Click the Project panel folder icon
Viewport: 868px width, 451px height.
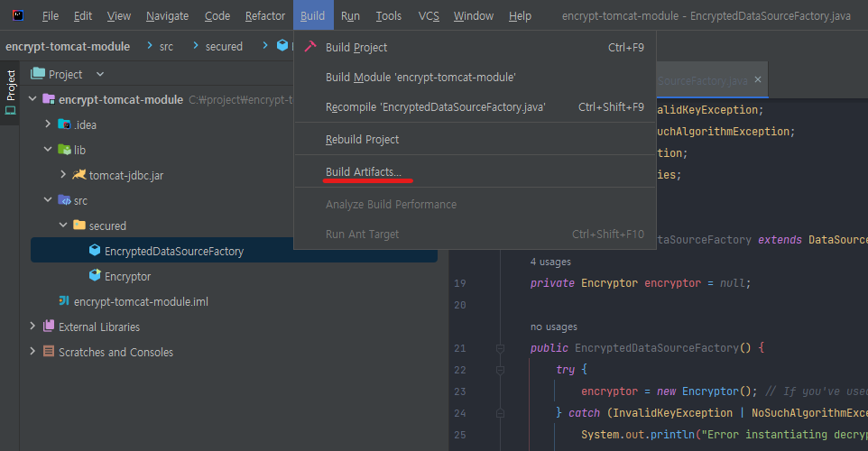click(38, 74)
